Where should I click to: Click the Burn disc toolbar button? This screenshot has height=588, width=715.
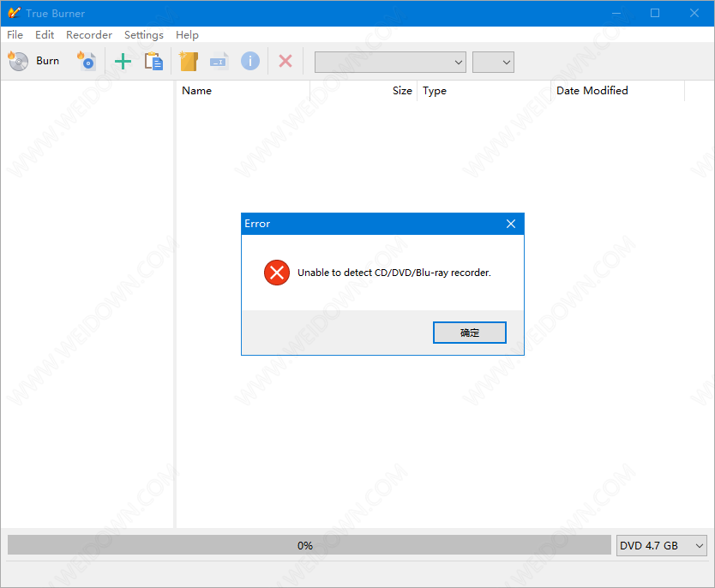point(34,61)
